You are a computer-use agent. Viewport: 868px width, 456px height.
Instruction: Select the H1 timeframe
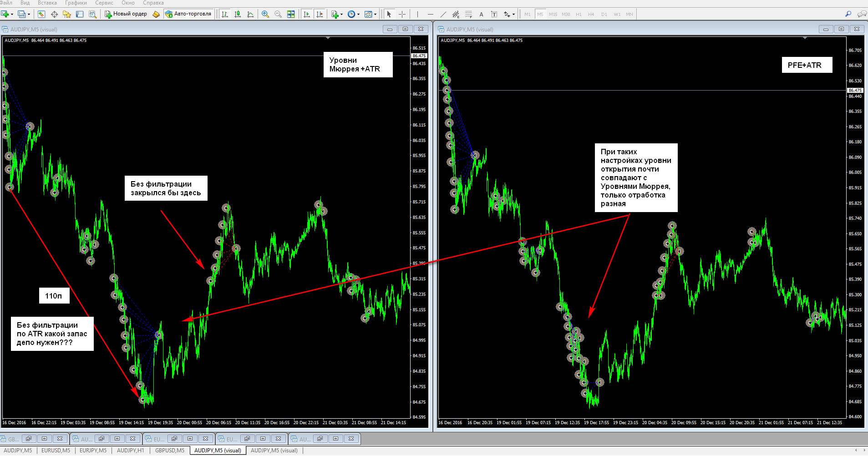[x=579, y=14]
